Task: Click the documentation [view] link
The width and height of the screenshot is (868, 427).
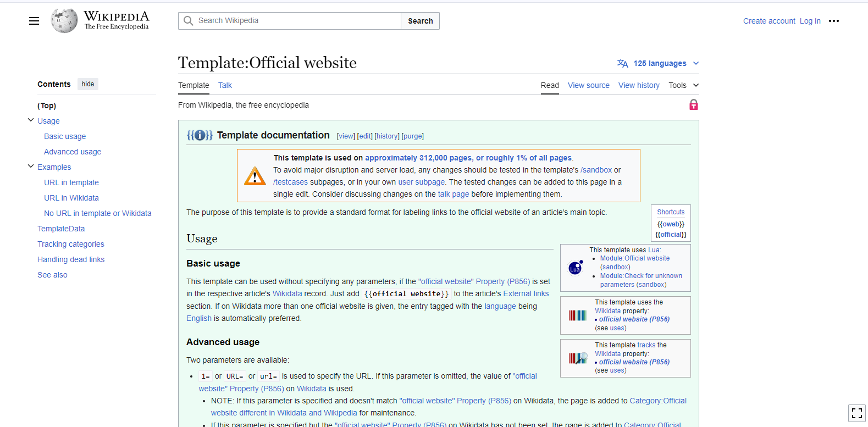Action: point(346,136)
